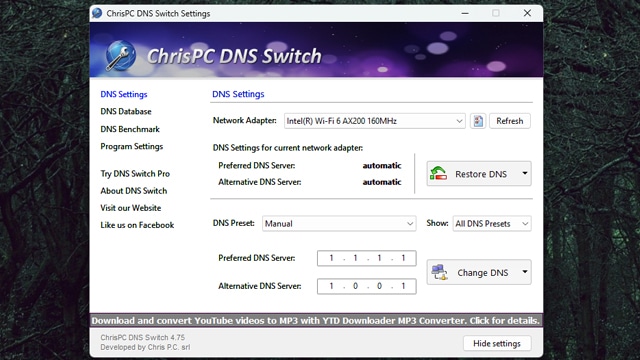Open the Restore DNS dropdown arrow
Viewport: 640px width, 360px height.
[x=525, y=173]
